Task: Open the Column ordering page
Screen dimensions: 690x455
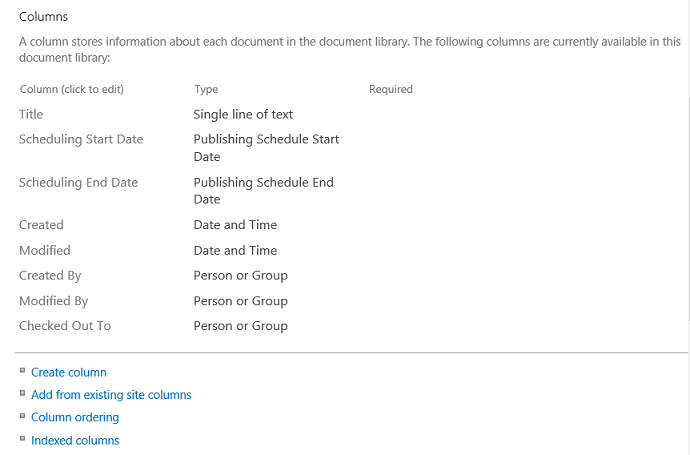Action: click(x=75, y=417)
